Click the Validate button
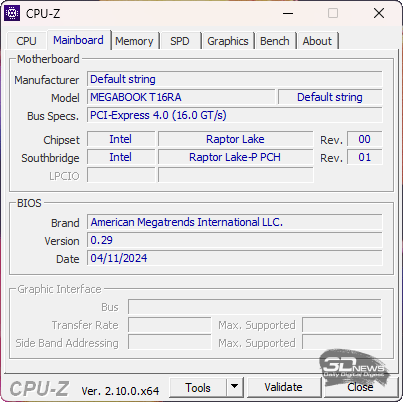403x402 pixels. (x=283, y=387)
